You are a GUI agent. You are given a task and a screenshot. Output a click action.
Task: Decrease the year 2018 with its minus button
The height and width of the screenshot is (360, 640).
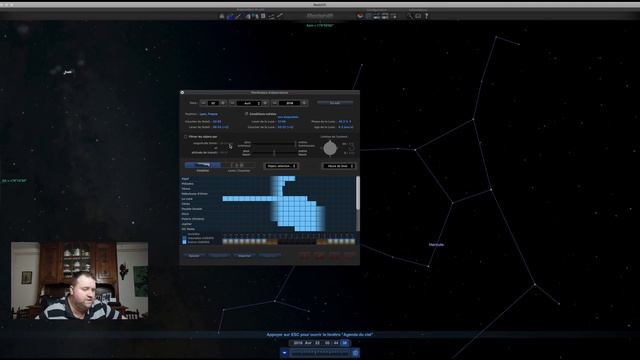click(275, 103)
